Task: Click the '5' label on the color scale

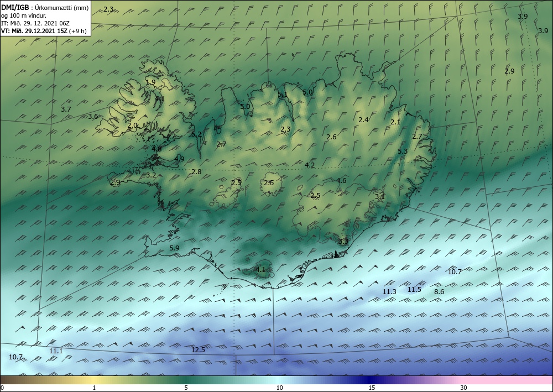Action: 186,388
